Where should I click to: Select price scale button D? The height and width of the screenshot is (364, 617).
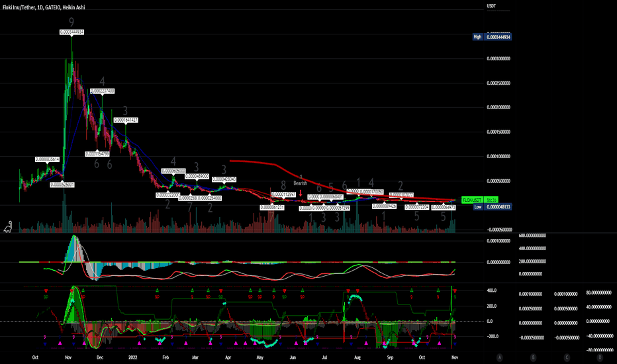[600, 357]
